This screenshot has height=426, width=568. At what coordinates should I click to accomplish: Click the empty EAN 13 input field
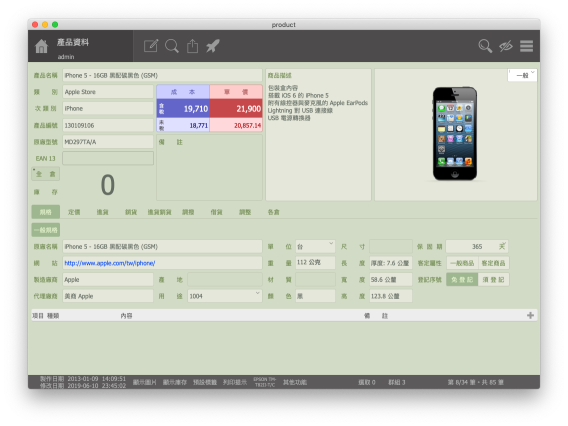(x=108, y=158)
